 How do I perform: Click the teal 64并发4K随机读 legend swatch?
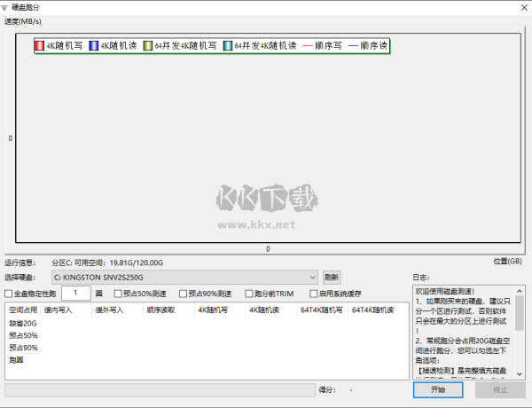pyautogui.click(x=228, y=45)
